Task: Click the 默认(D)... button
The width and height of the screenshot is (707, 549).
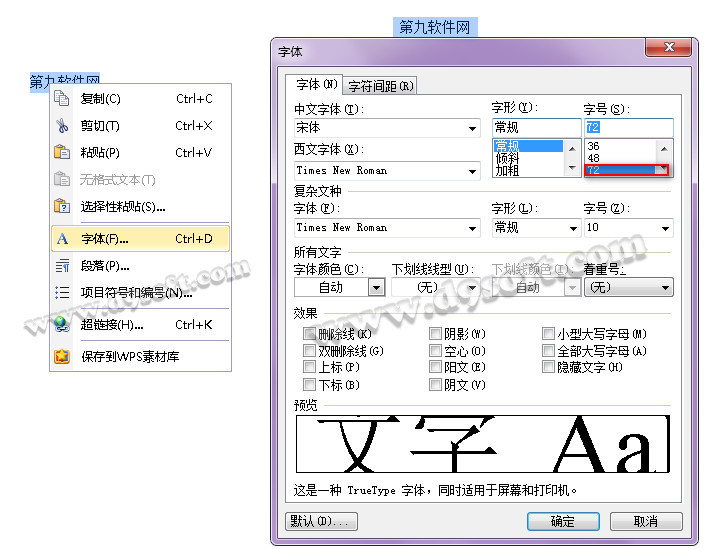Action: (x=321, y=522)
